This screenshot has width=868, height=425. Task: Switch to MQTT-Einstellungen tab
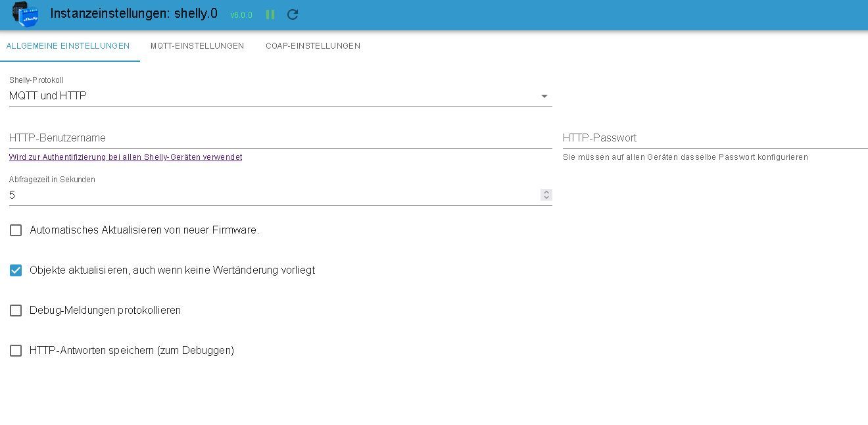click(197, 46)
